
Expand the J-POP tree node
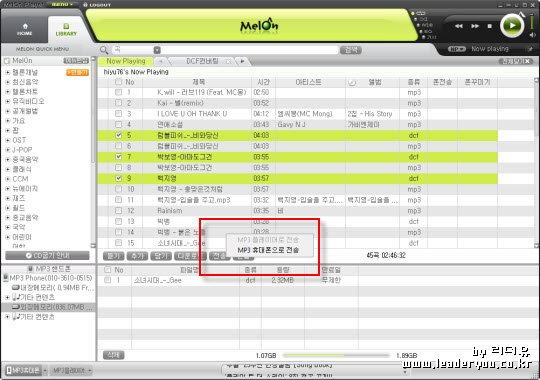[8, 150]
